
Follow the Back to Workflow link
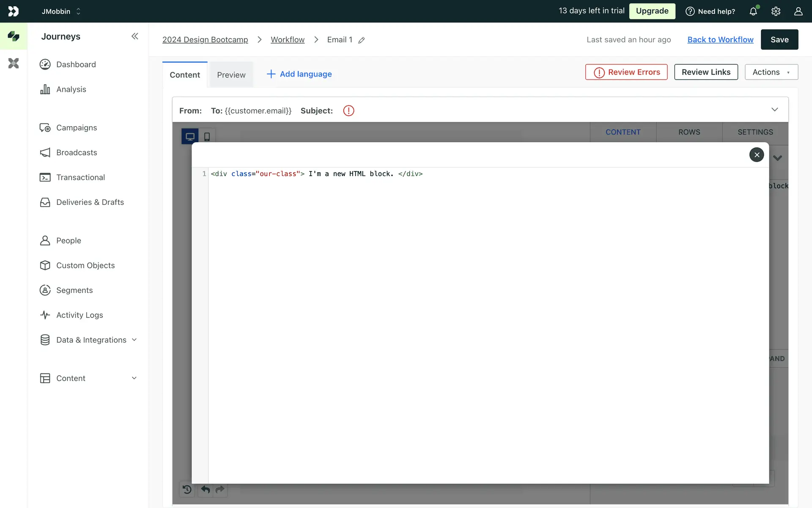click(x=720, y=40)
